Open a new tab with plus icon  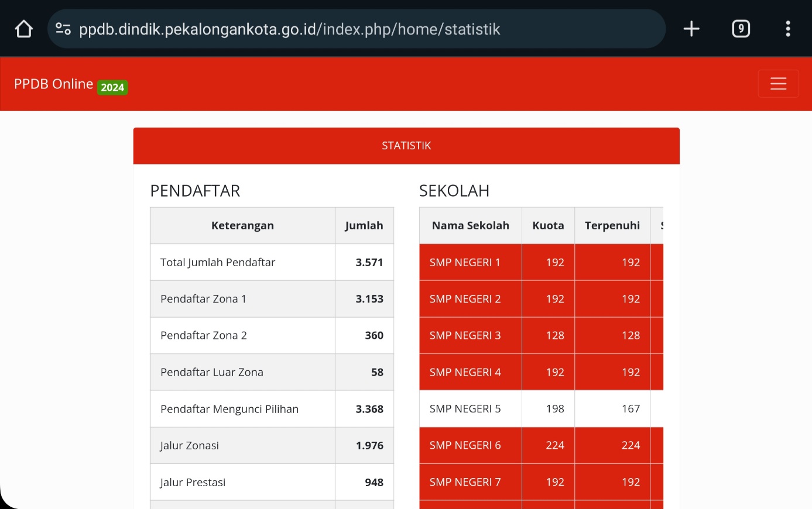[691, 29]
